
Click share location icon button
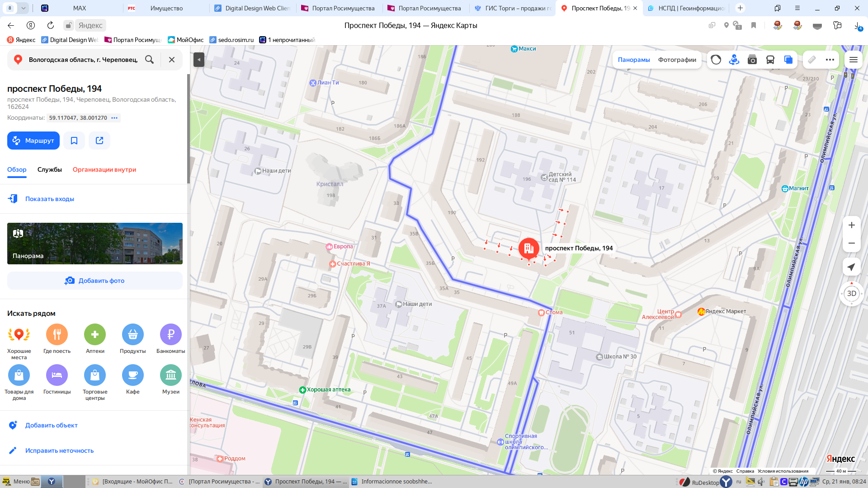click(99, 141)
